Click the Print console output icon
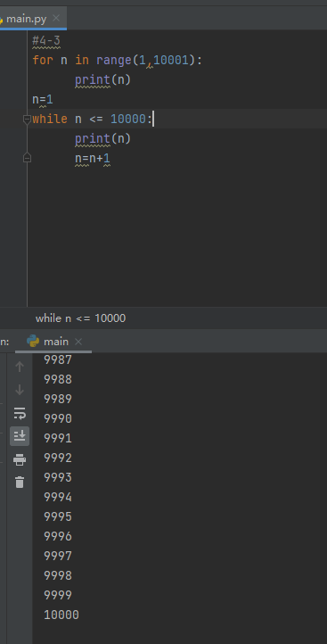327x644 pixels. pyautogui.click(x=20, y=459)
